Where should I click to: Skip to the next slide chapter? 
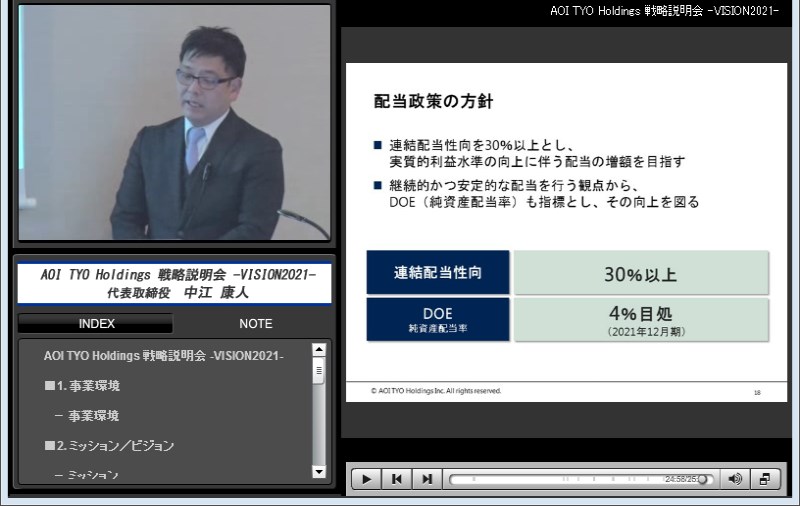(x=427, y=479)
